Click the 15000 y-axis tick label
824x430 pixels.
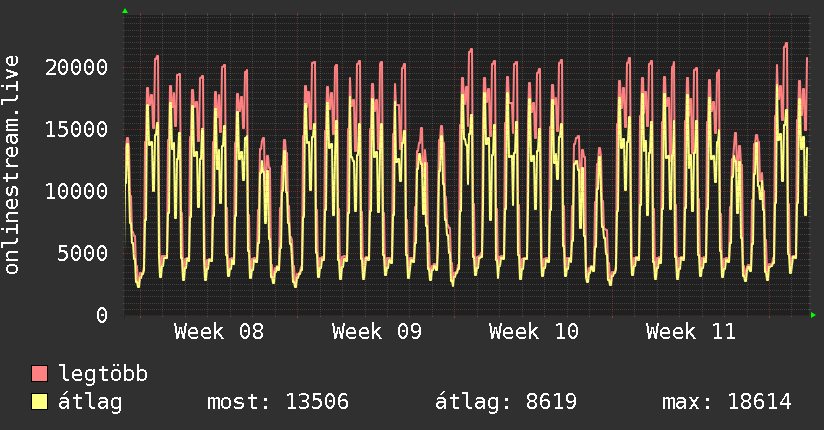[77, 129]
